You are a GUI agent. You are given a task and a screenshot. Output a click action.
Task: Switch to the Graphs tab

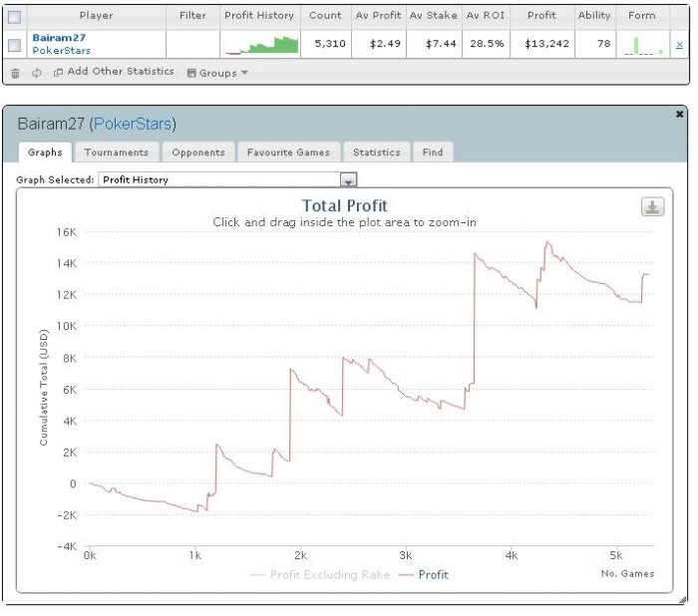45,153
